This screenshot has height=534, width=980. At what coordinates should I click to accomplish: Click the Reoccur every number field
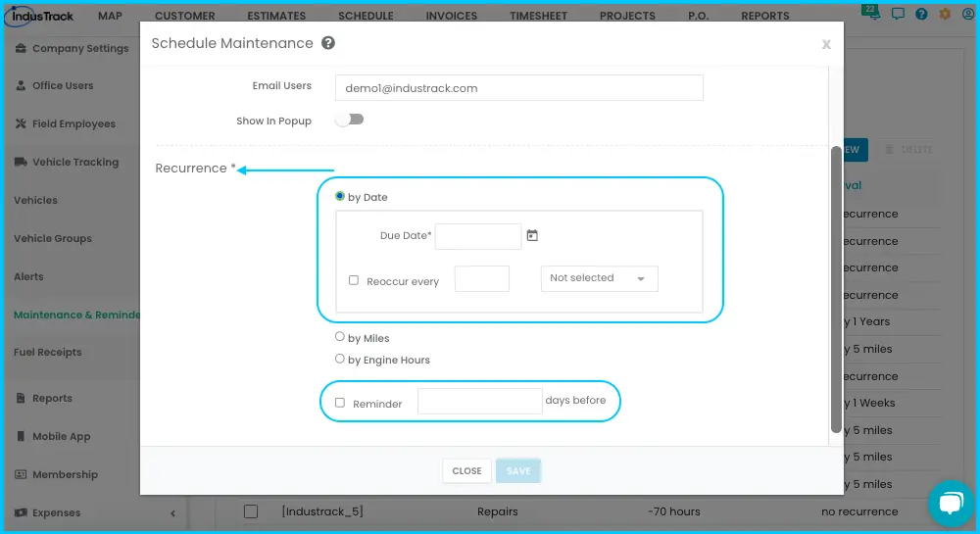click(x=482, y=278)
